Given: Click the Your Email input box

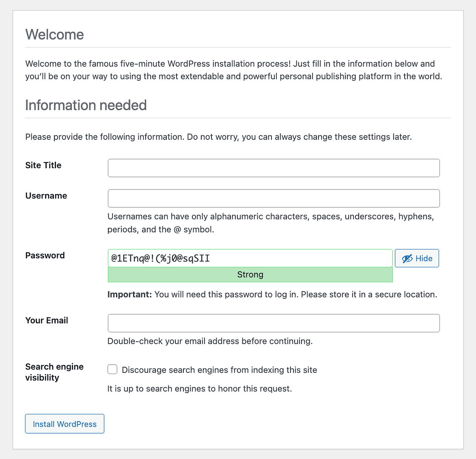Looking at the screenshot, I should 273,323.
